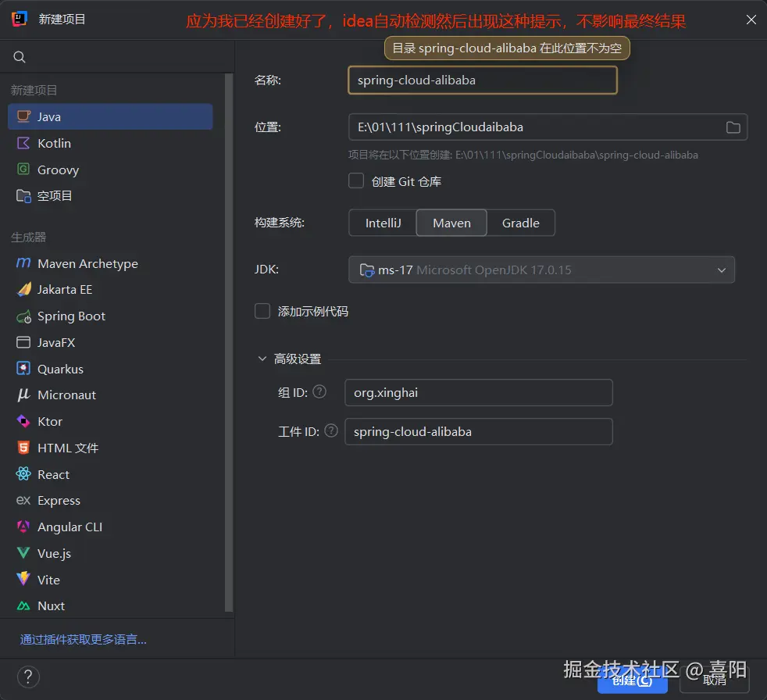
Task: Click the help icon beside 组 ID
Action: [x=319, y=392]
